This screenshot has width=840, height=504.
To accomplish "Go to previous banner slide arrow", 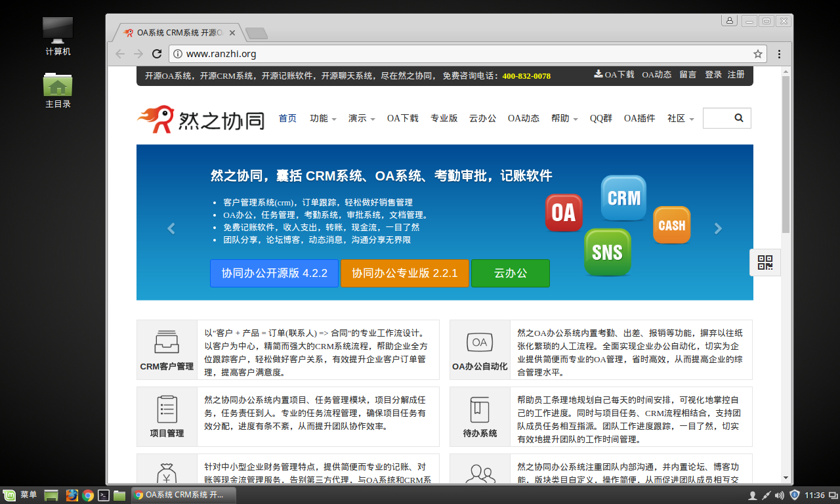I will (171, 228).
